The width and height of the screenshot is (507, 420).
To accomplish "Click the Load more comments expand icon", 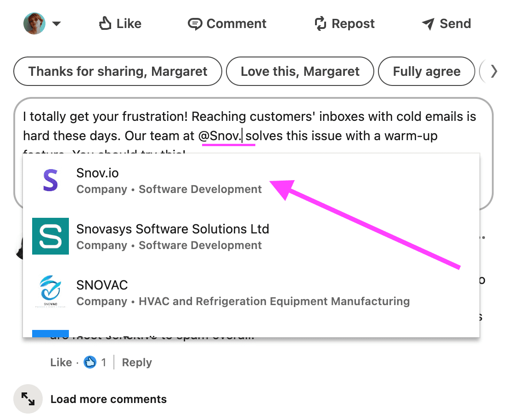I will tap(28, 399).
